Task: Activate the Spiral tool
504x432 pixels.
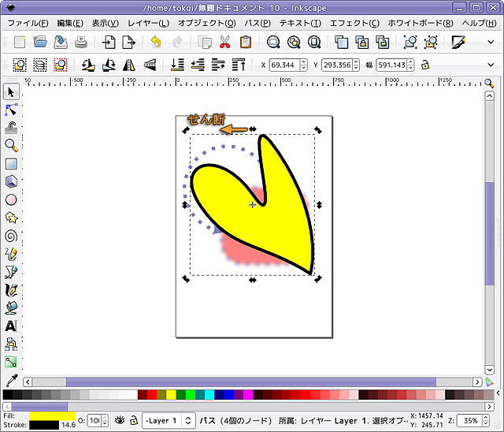Action: point(11,236)
